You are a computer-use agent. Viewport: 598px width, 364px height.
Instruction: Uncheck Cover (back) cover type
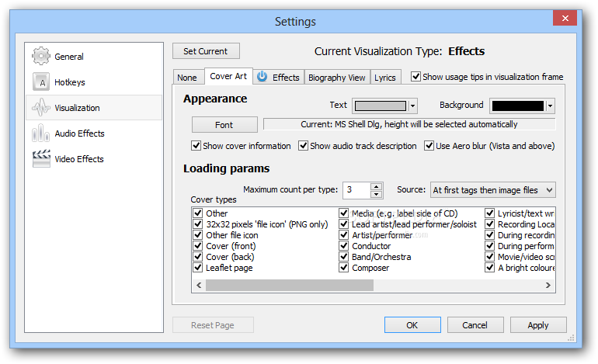pyautogui.click(x=197, y=257)
